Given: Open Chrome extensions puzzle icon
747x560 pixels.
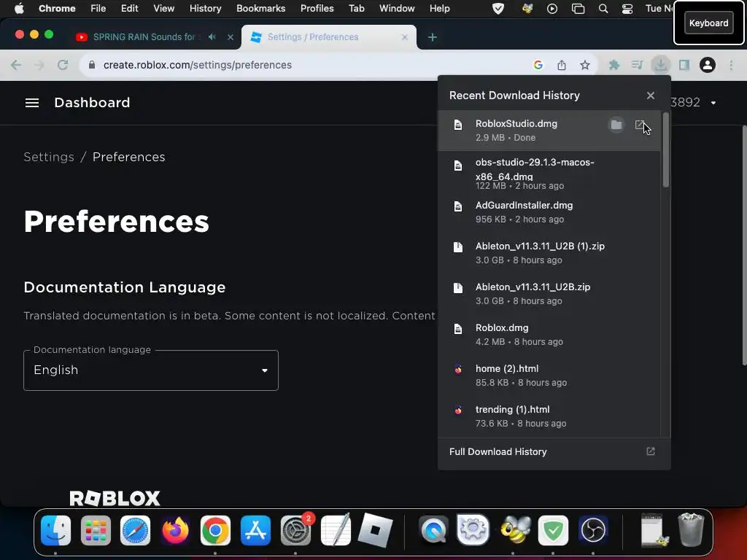Looking at the screenshot, I should [614, 65].
